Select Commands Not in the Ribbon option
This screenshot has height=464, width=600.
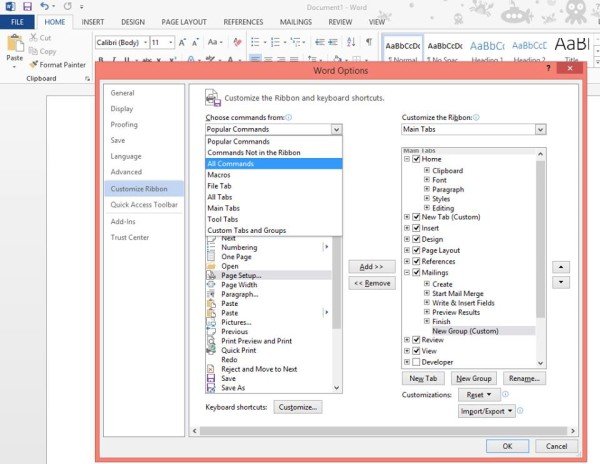pyautogui.click(x=274, y=153)
